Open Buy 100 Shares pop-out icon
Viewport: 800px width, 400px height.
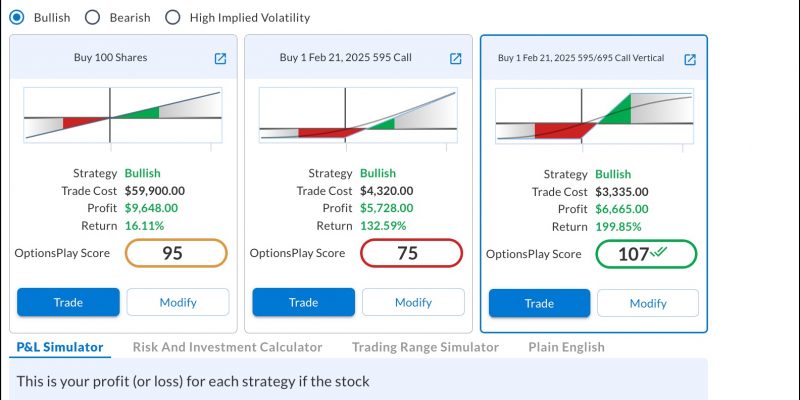220,59
